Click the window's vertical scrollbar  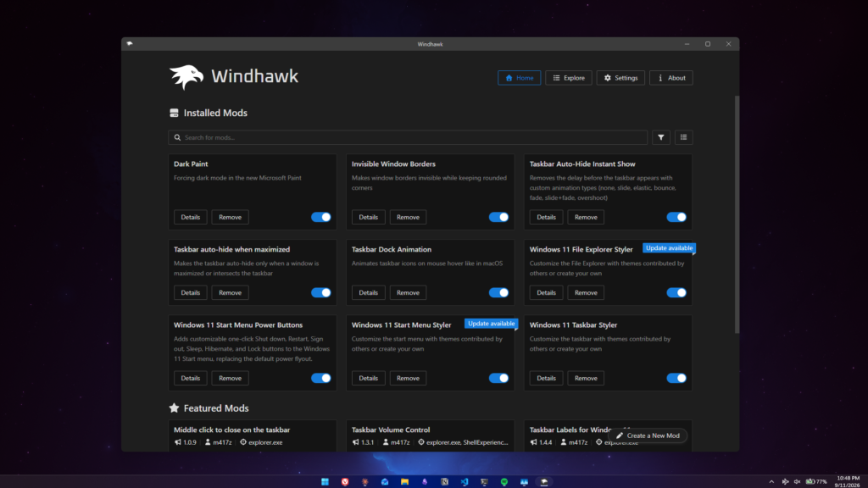(x=737, y=214)
